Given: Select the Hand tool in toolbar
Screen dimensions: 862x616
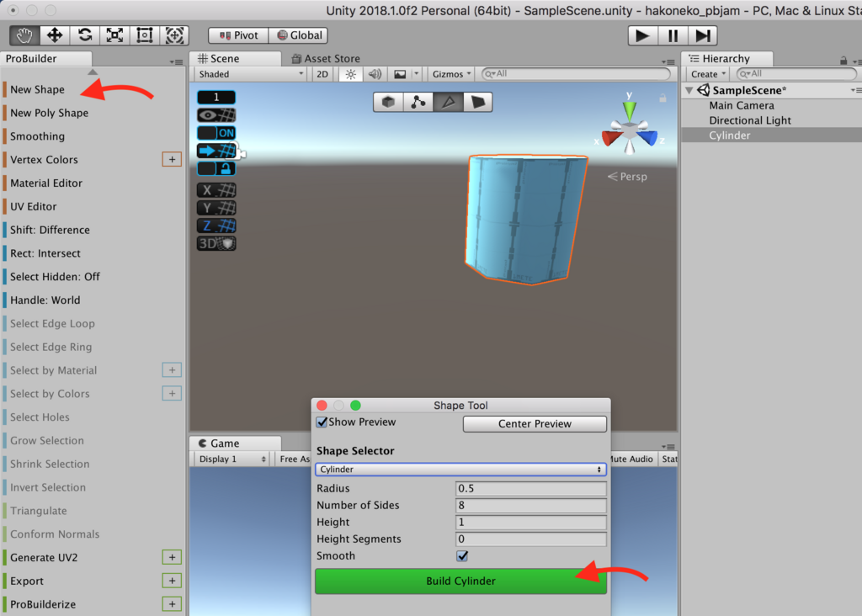Looking at the screenshot, I should pos(24,35).
